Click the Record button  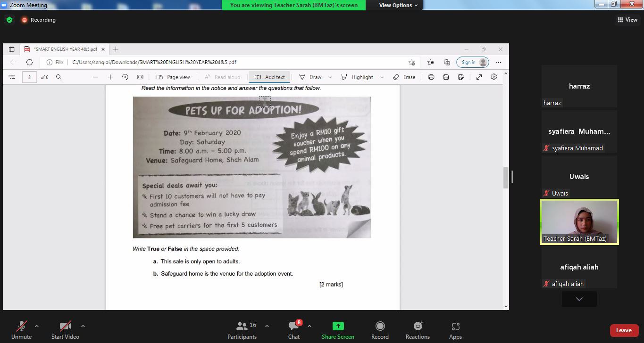[380, 330]
